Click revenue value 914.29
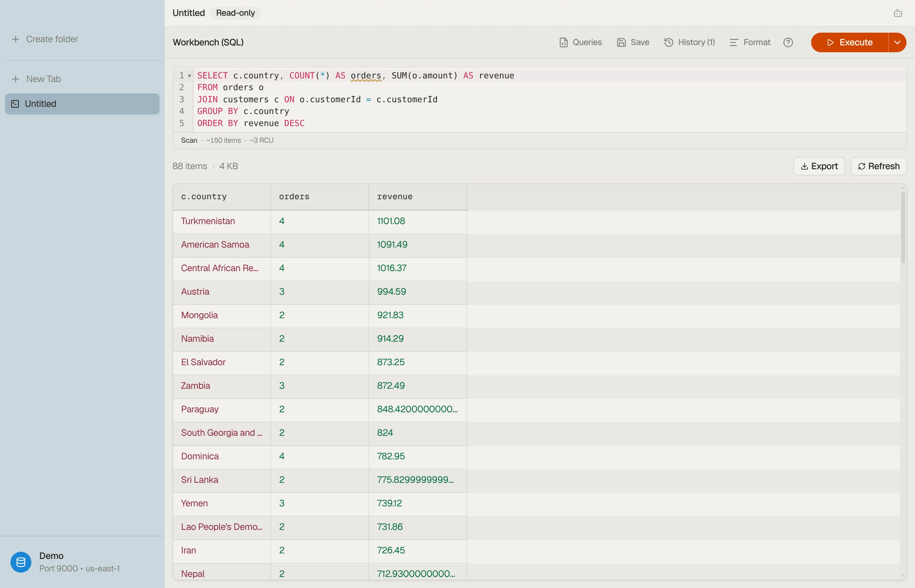This screenshot has height=588, width=915. (x=390, y=339)
